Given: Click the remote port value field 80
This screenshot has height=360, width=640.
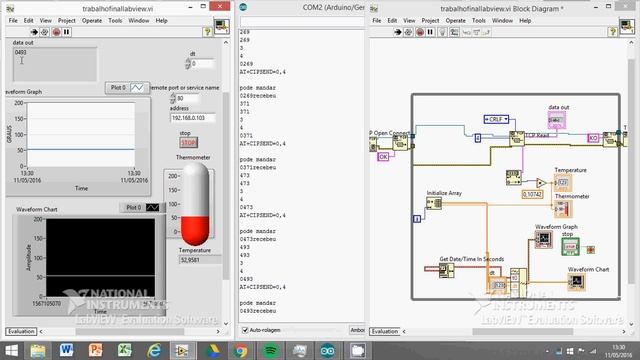Looking at the screenshot, I should click(188, 98).
